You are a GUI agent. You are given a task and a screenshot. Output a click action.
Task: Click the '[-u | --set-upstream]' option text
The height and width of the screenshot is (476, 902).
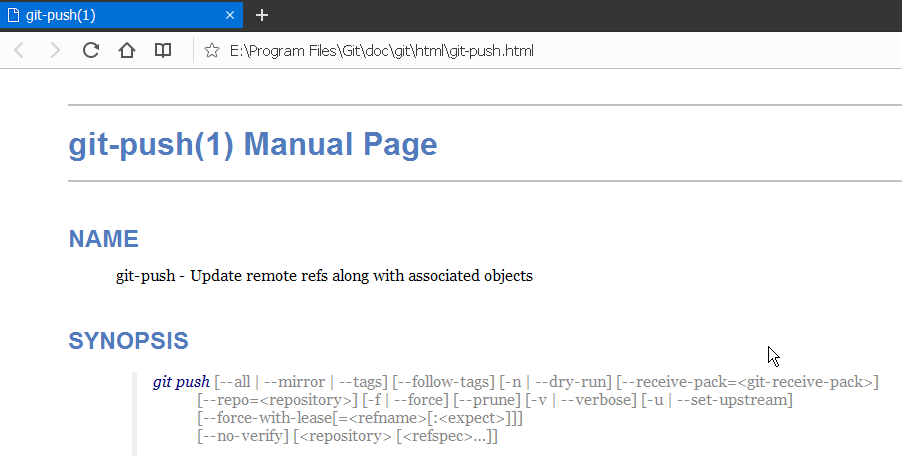[717, 400]
